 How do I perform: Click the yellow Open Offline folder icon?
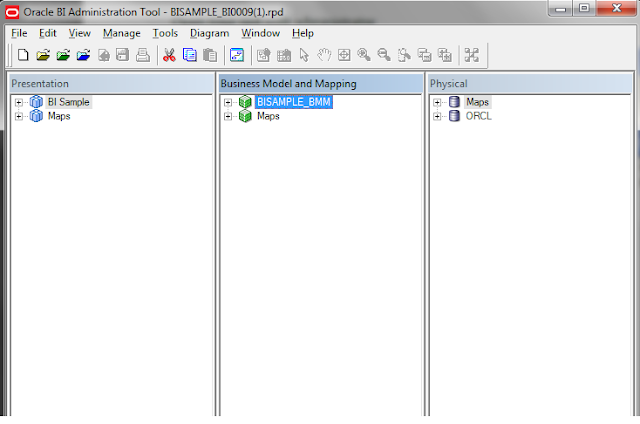click(43, 55)
